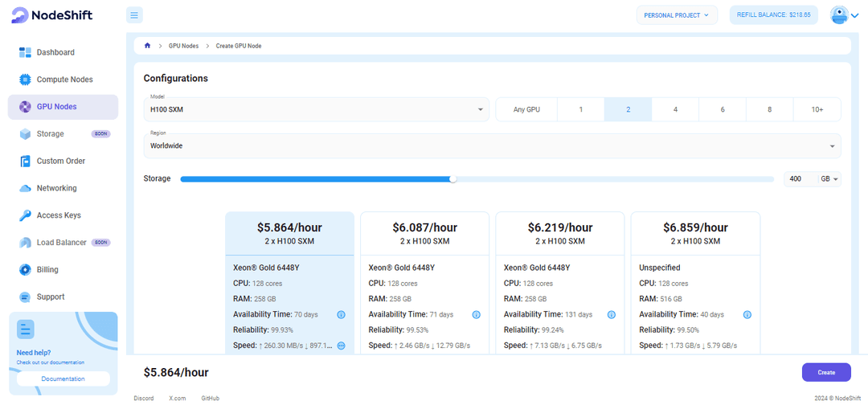
Task: Click the Storage slider handle
Action: coord(452,178)
